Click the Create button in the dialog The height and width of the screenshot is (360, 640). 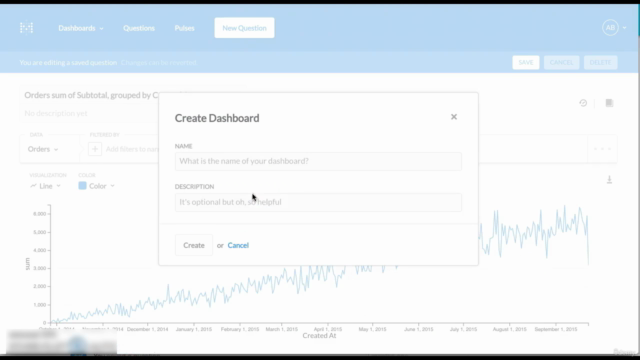coord(194,245)
